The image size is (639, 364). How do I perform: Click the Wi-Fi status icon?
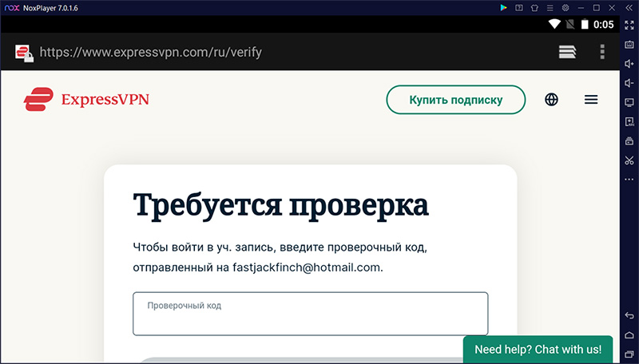(x=554, y=25)
